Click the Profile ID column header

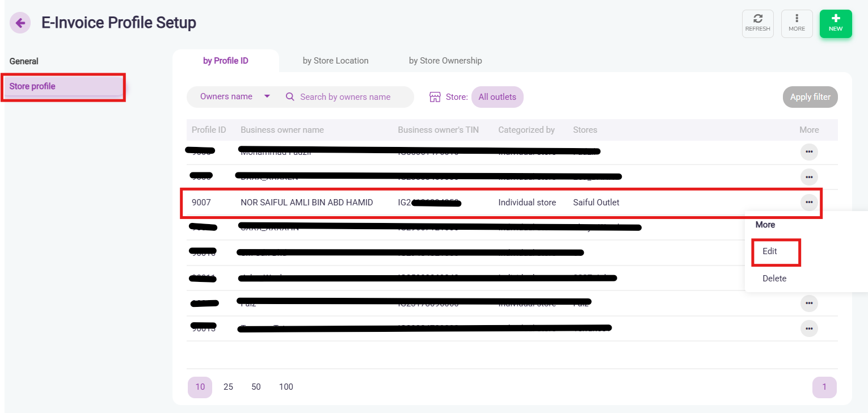(209, 130)
